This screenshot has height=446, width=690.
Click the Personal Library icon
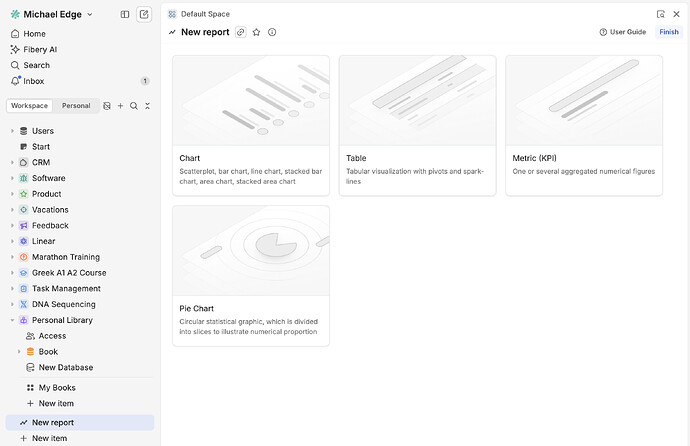tap(24, 321)
